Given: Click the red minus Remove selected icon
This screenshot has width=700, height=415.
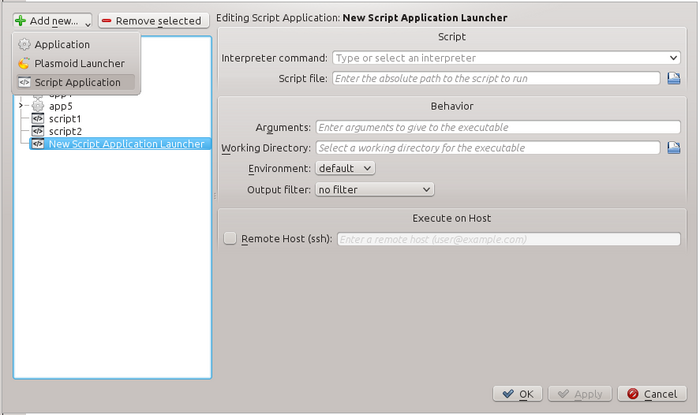Looking at the screenshot, I should (107, 20).
